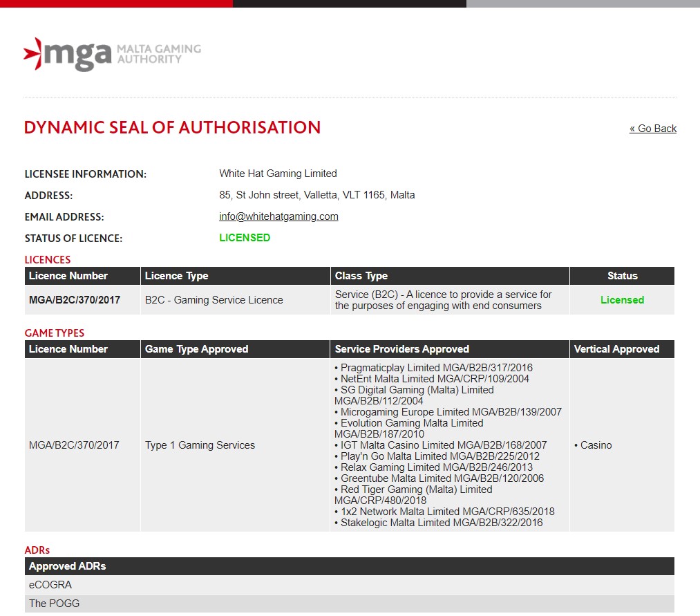Screen dimensions: 700x616
Task: Click the address 85, St John street, Valletta
Action: pos(317,195)
